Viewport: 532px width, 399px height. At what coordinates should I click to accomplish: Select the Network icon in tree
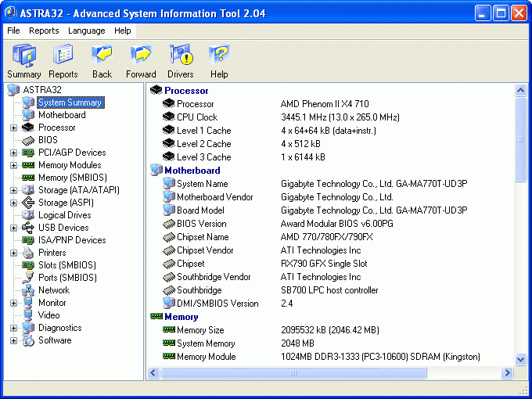tap(28, 290)
